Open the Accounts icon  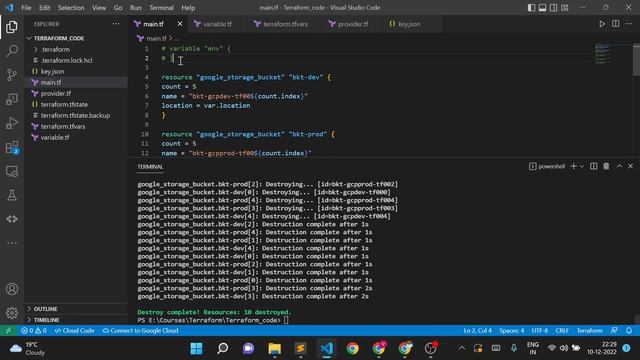[12, 289]
